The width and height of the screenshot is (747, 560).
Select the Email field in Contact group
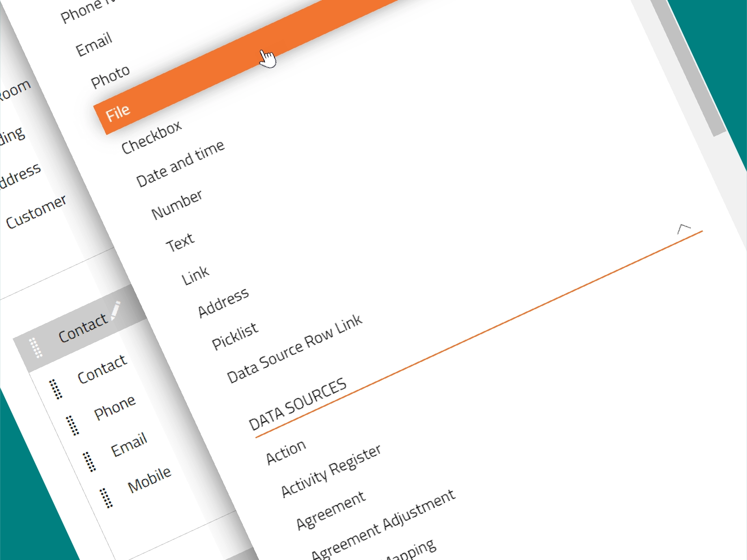pyautogui.click(x=129, y=444)
